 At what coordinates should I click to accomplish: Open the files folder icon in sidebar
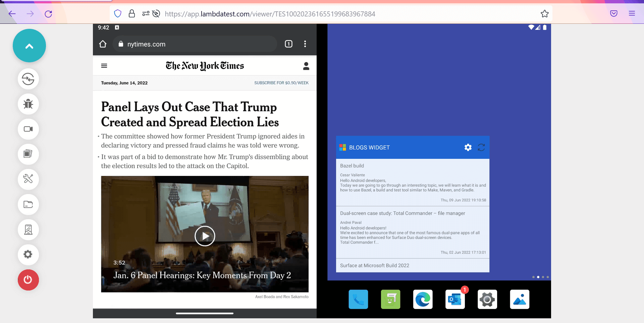click(x=28, y=204)
